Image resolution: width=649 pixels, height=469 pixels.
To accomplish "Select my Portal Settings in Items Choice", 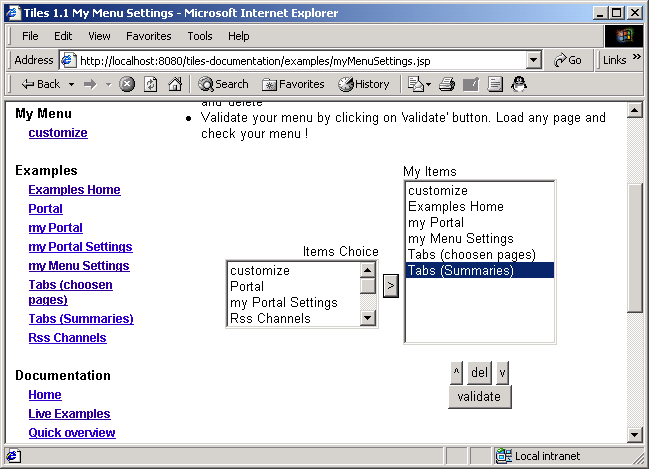I will pyautogui.click(x=294, y=303).
